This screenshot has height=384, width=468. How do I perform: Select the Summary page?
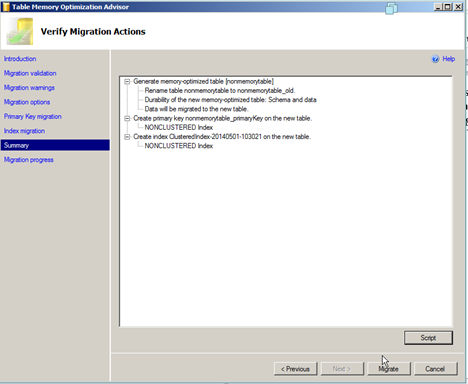click(55, 145)
